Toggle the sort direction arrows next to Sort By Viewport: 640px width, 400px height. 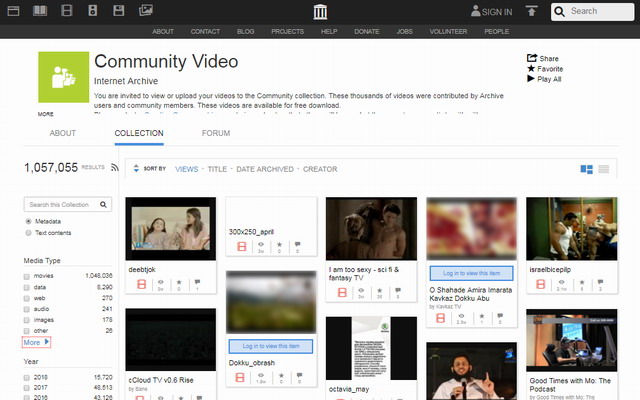(x=135, y=169)
